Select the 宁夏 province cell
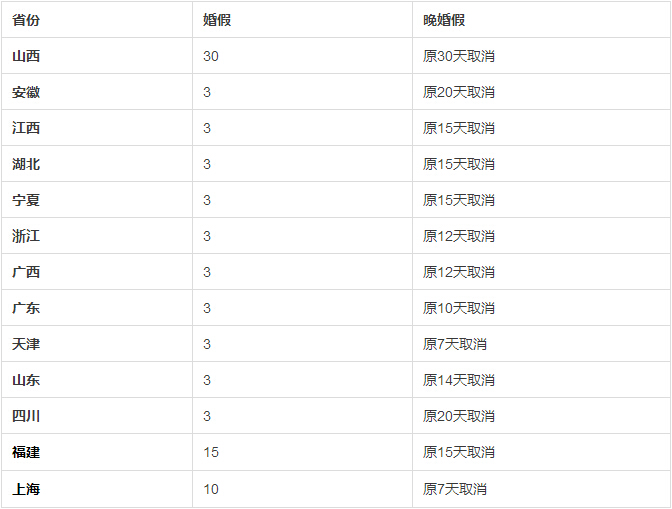672x509 pixels. pyautogui.click(x=26, y=200)
